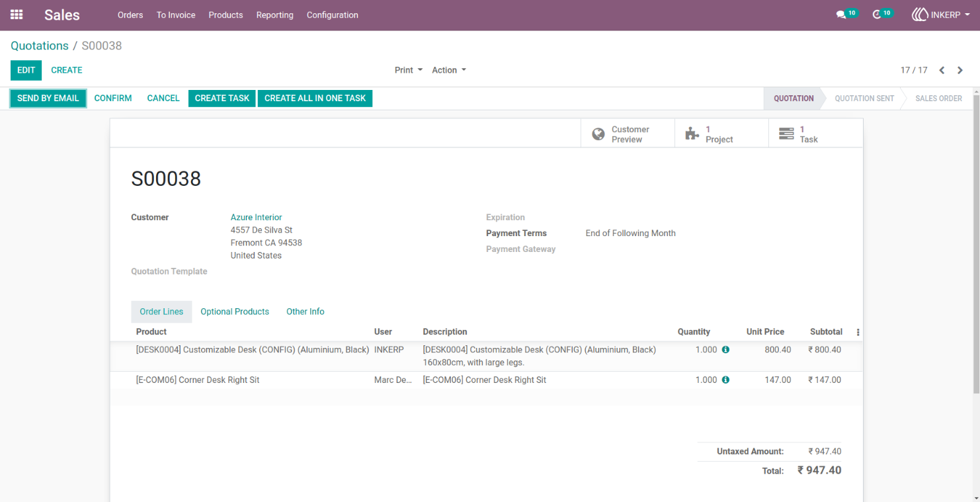The image size is (980, 502).
Task: Open the Reporting menu
Action: click(x=274, y=15)
